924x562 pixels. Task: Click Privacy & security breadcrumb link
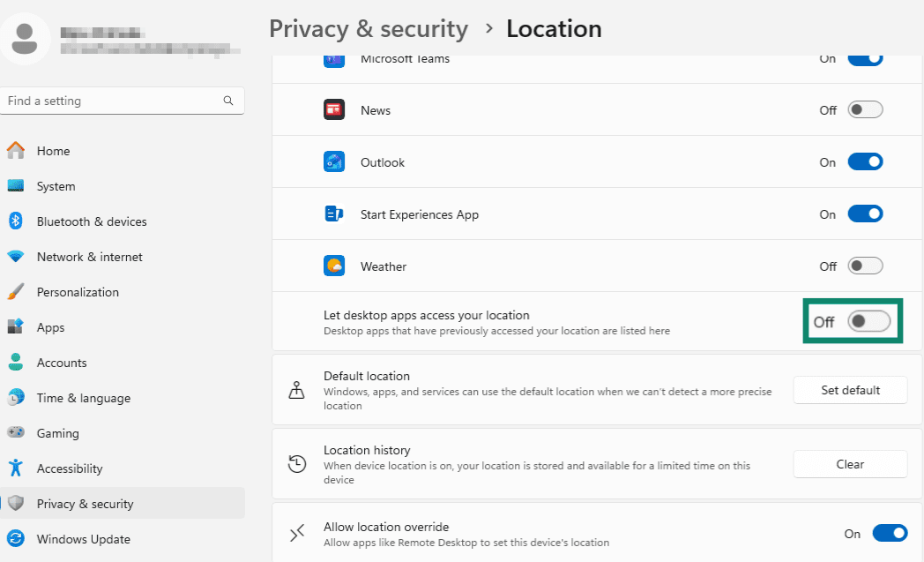click(369, 29)
